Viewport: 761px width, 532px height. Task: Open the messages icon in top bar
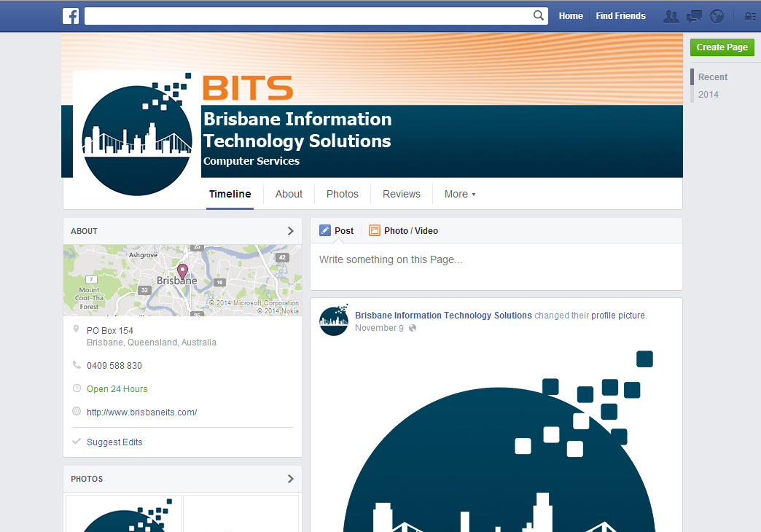[694, 17]
